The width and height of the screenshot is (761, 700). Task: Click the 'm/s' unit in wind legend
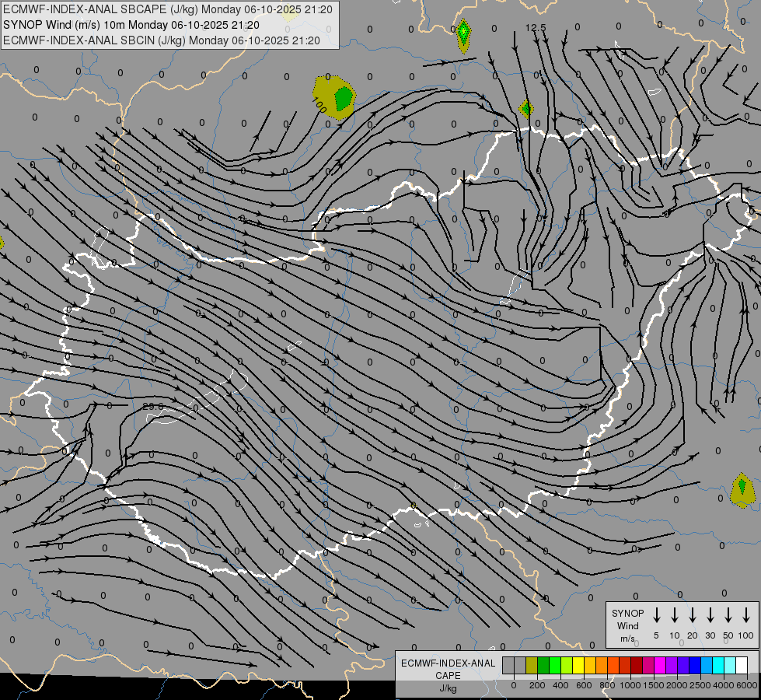[x=627, y=639]
